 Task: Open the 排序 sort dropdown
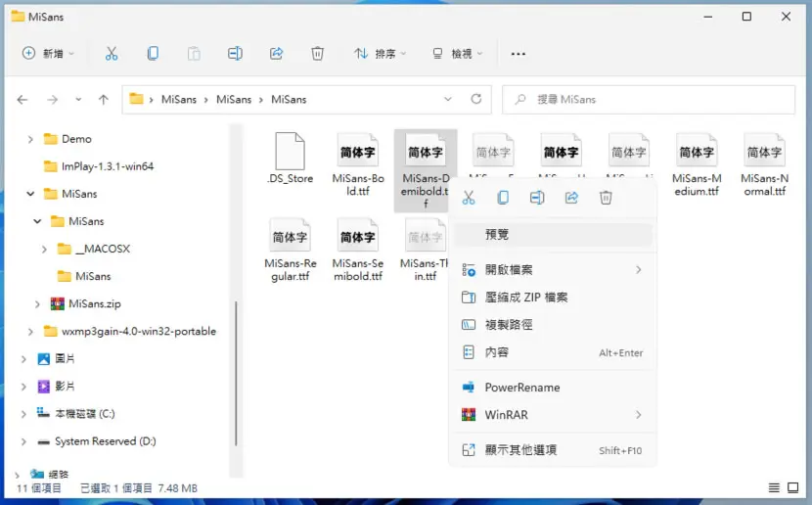[x=381, y=54]
